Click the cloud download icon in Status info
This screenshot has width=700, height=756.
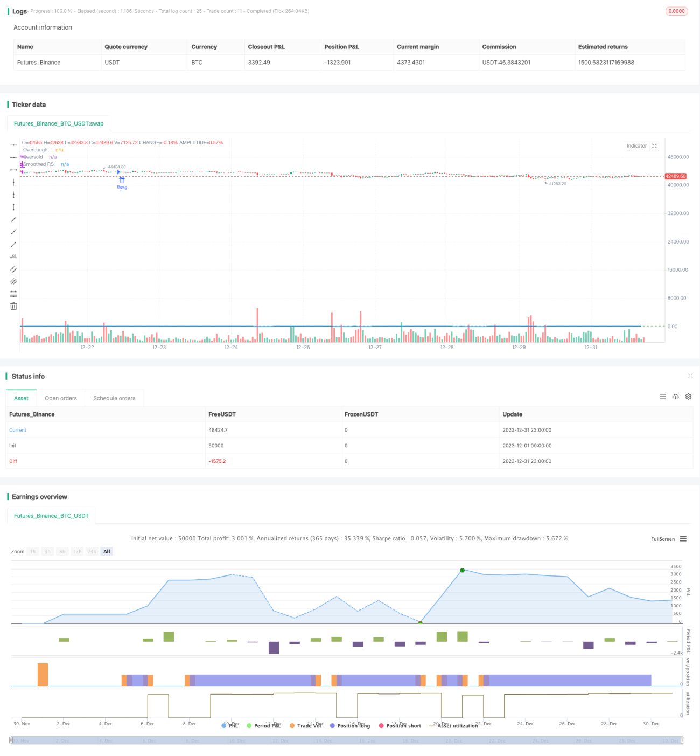[x=675, y=397]
